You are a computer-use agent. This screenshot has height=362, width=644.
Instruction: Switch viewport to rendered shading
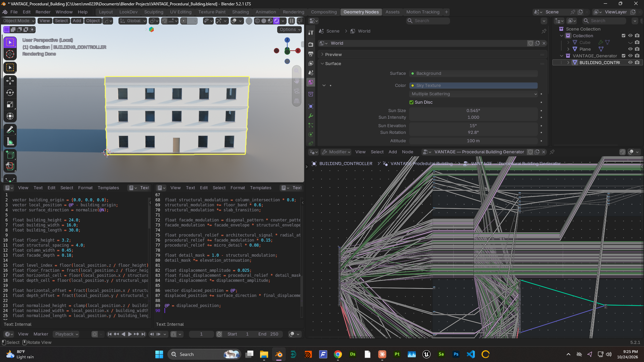(277, 21)
